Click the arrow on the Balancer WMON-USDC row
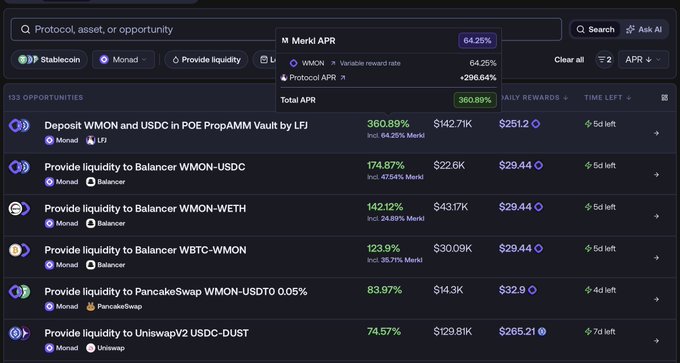Image resolution: width=680 pixels, height=363 pixels. [x=656, y=175]
